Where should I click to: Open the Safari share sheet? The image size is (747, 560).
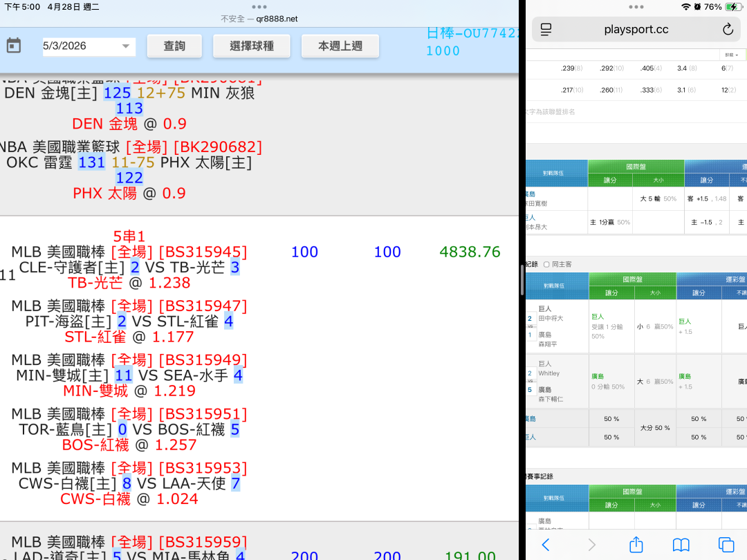(636, 544)
